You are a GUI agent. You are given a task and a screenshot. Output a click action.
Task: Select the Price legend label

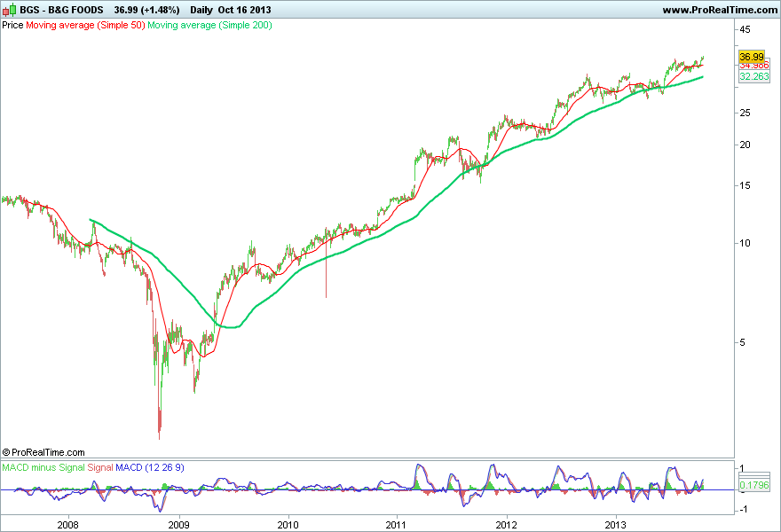[x=12, y=25]
